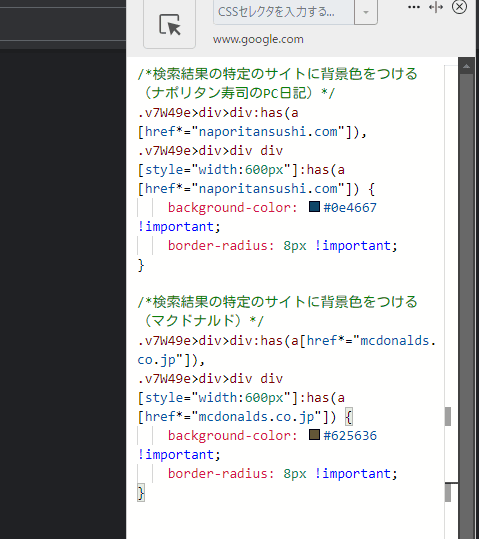This screenshot has width=479, height=539.
Task: Open color swatch for #0e4667
Action: pos(314,207)
